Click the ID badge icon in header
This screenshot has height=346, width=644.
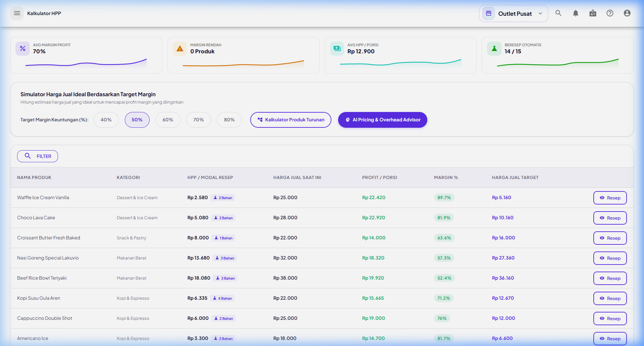593,13
